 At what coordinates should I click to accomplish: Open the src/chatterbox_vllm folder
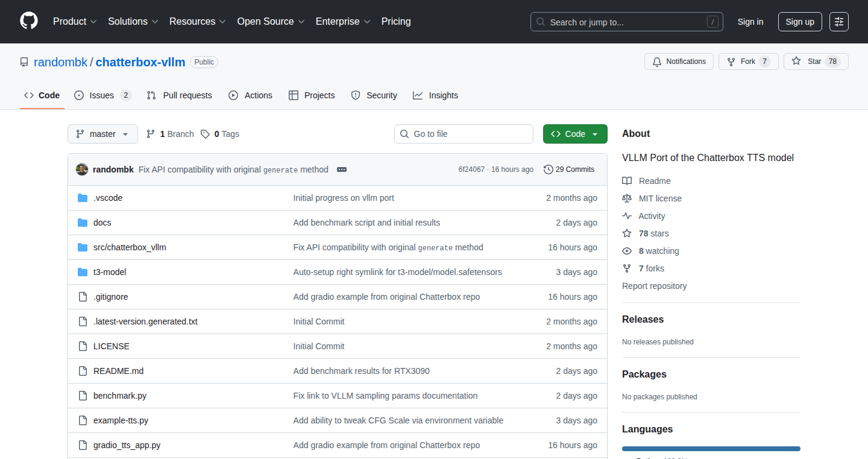[130, 247]
